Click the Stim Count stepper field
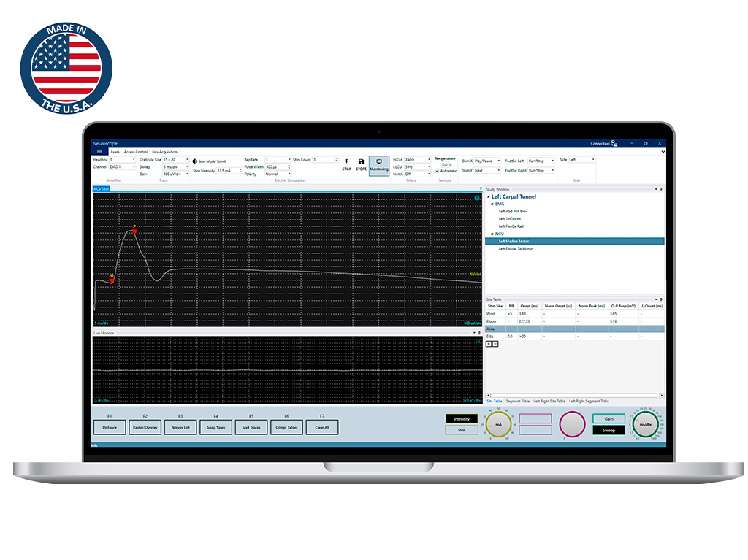Viewport: 748px width, 560px height. pos(325,160)
